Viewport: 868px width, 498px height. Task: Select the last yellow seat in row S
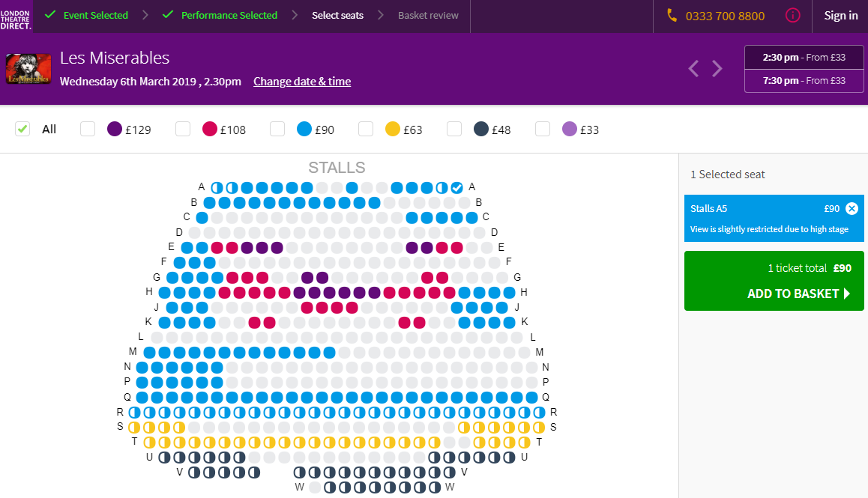click(x=539, y=427)
